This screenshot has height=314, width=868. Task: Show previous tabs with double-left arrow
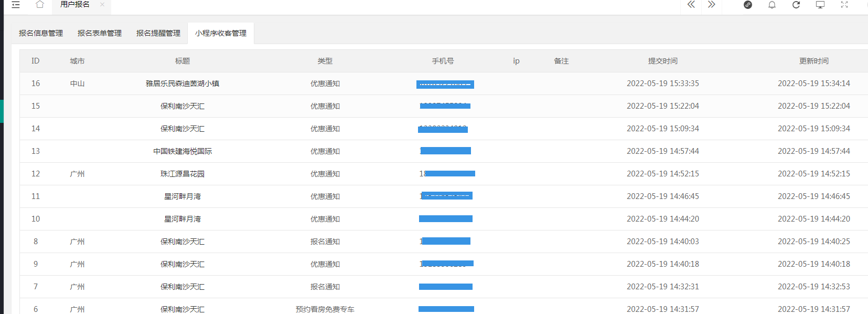click(691, 5)
